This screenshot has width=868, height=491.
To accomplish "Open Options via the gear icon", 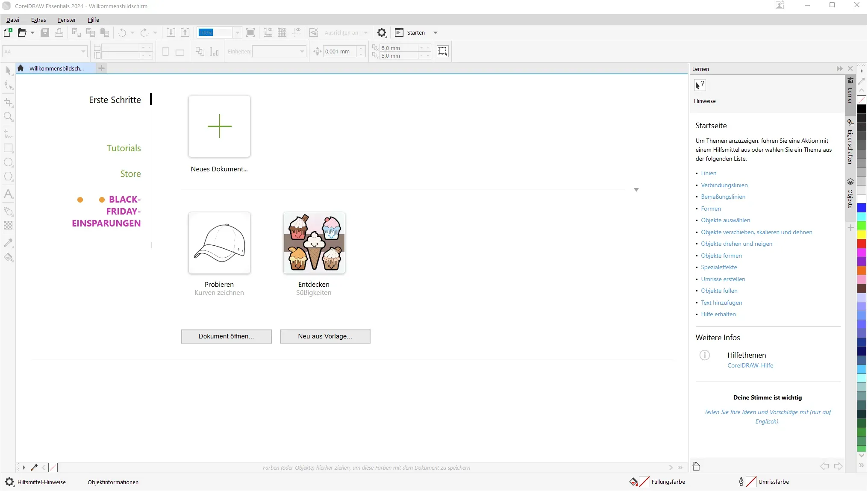I will [x=382, y=32].
